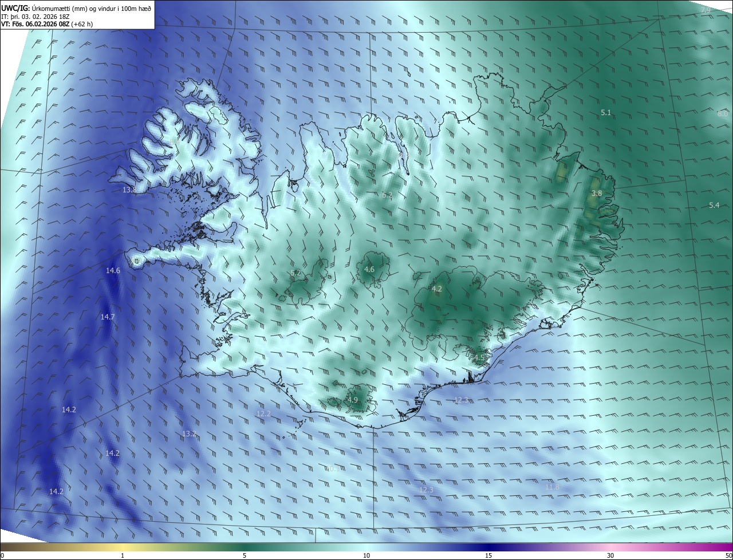This screenshot has height=560, width=733.
Task: Click the colorbar tick label 1
Action: click(123, 556)
